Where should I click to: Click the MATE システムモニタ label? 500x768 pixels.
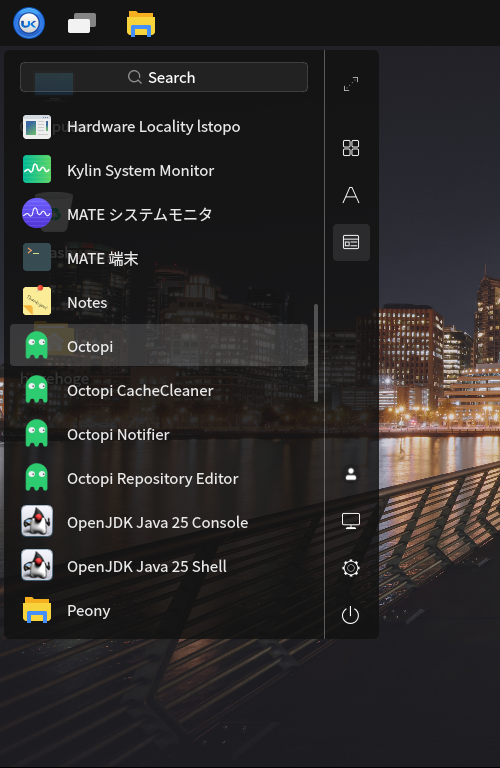(x=140, y=215)
